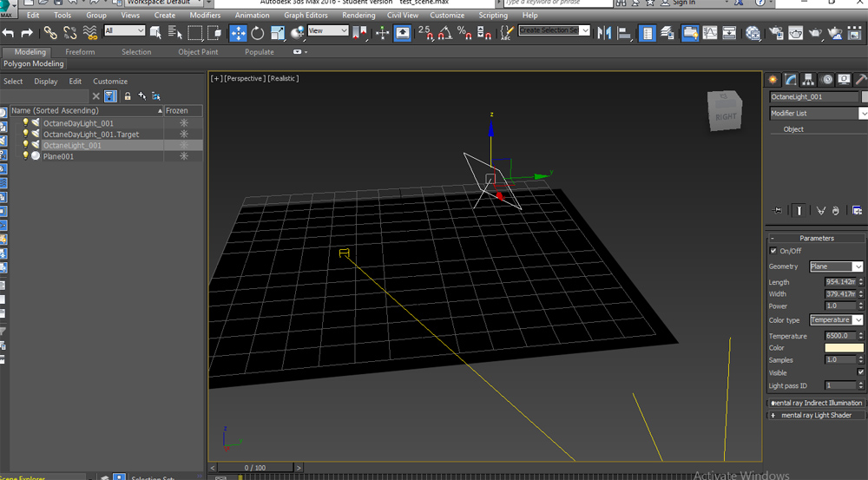Open Select by Name dialog icon
The image size is (868, 480).
(x=175, y=33)
